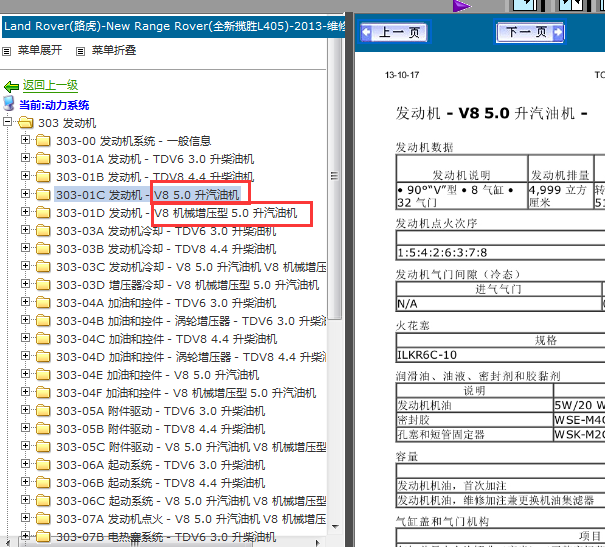Open 303-06C 起动系统 - V8 5.0 升汽油机

tap(191, 501)
